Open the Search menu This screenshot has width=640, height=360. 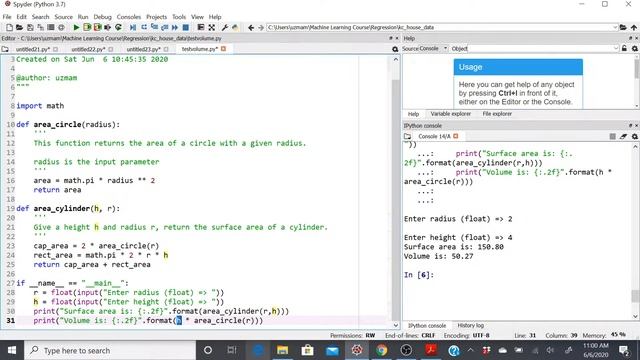tap(40, 17)
